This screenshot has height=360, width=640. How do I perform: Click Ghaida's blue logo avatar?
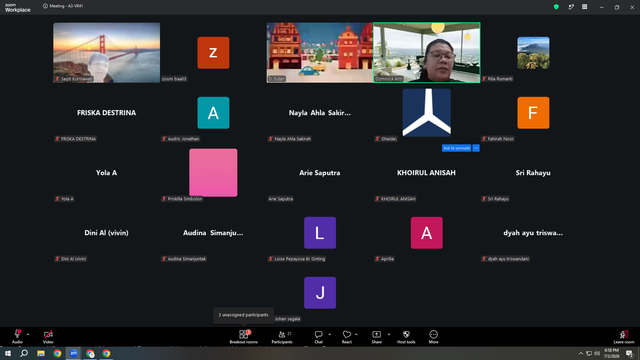[x=427, y=113]
